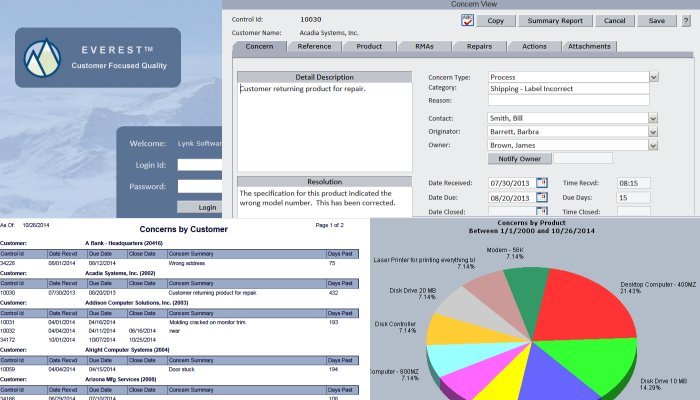Switch to the Concern tab
The height and width of the screenshot is (400, 700).
[259, 46]
